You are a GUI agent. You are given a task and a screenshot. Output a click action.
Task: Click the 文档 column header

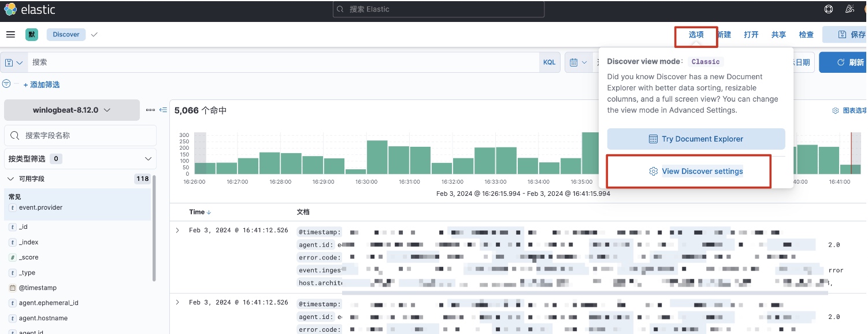pos(303,212)
